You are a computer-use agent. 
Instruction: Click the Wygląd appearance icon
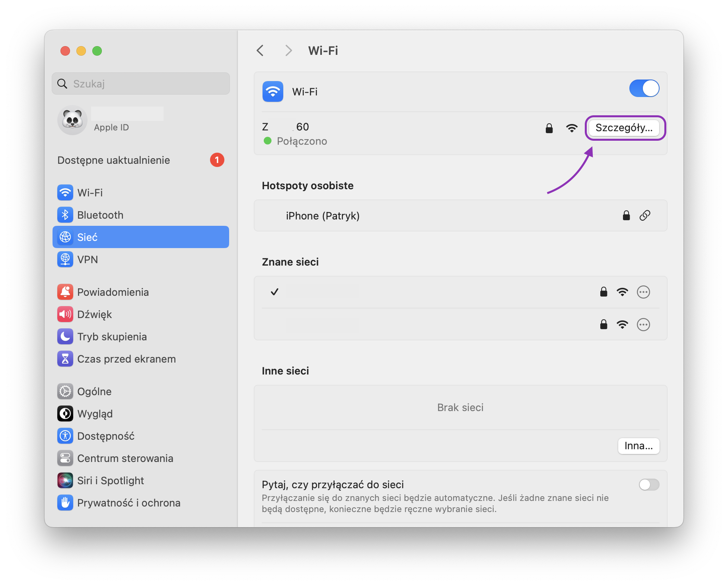click(65, 413)
